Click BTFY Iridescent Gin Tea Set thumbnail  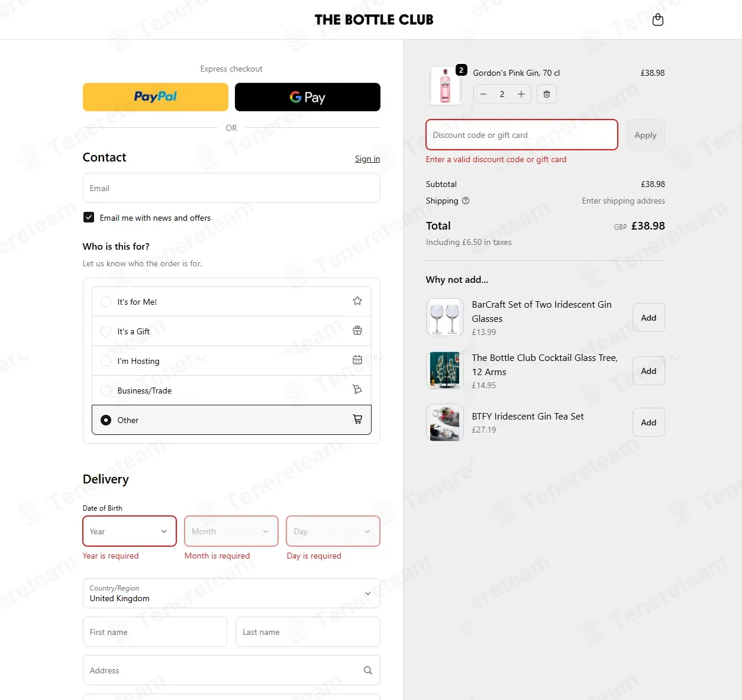tap(445, 423)
